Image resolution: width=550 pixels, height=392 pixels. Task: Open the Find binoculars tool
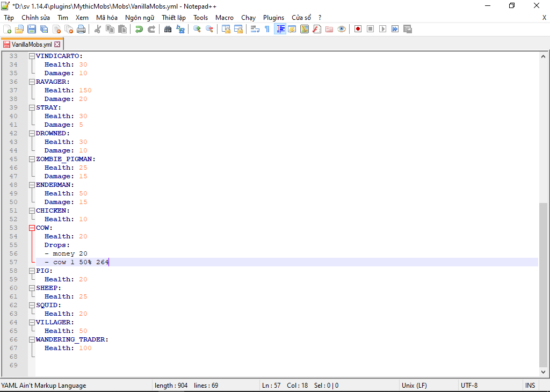tap(168, 29)
